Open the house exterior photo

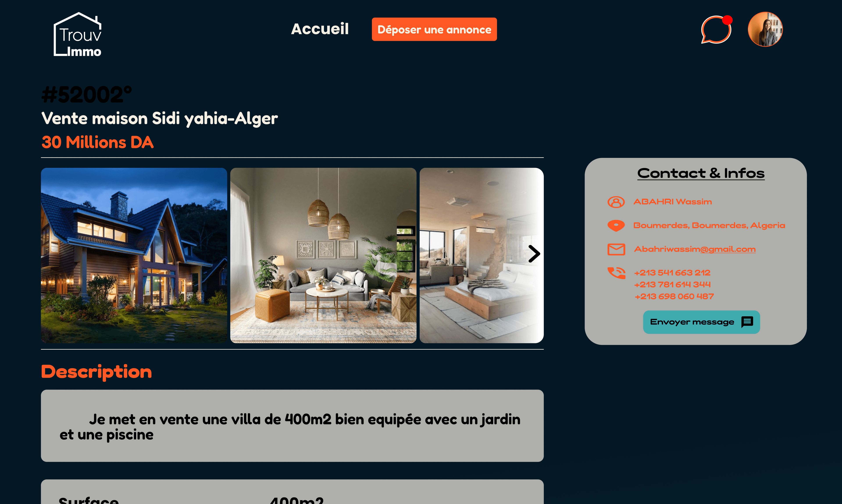(134, 255)
